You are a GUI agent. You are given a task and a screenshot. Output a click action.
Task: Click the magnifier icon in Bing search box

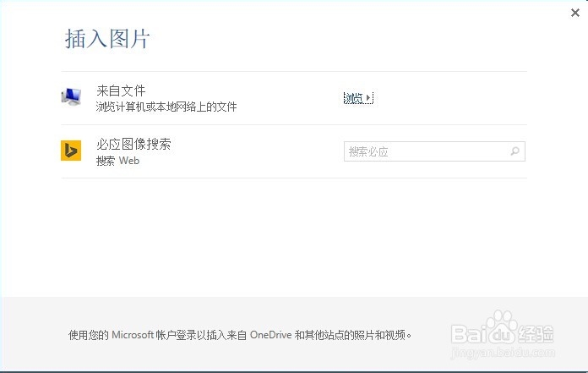point(514,152)
